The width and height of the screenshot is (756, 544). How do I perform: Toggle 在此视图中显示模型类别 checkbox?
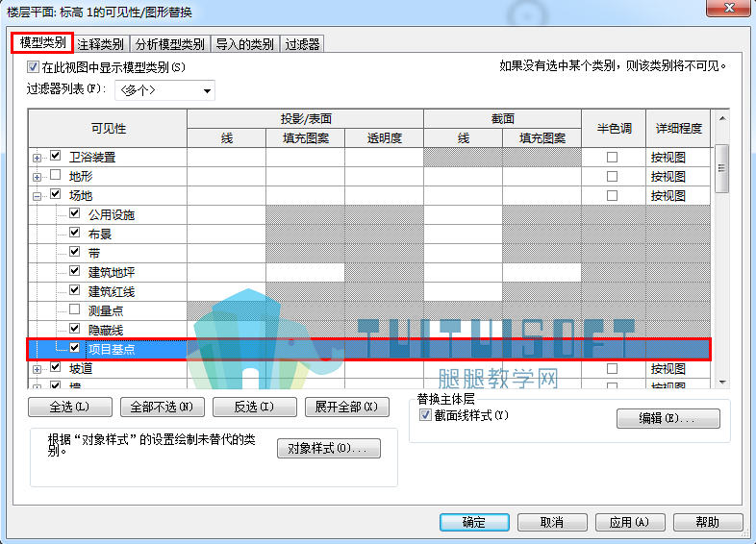pyautogui.click(x=33, y=67)
